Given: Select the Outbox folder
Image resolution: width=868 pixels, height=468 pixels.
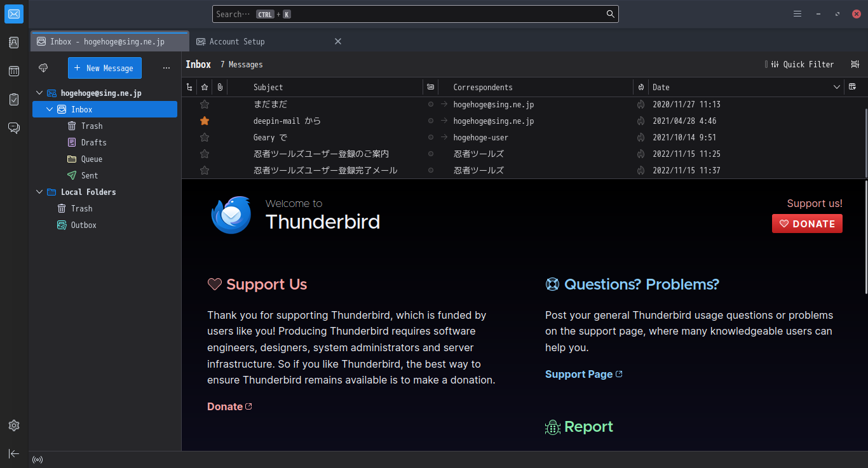Looking at the screenshot, I should click(105, 225).
